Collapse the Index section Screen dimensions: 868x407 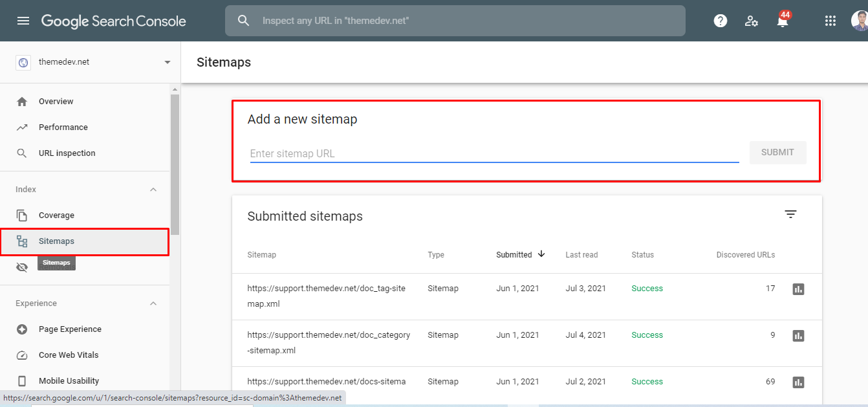tap(153, 190)
